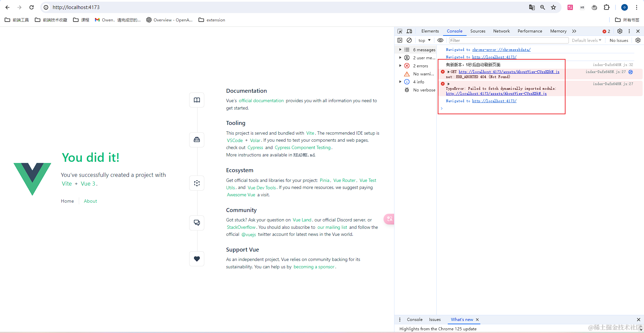Screen dimensions: 644x333
Task: Open the StackOverflow link
Action: pos(241,227)
